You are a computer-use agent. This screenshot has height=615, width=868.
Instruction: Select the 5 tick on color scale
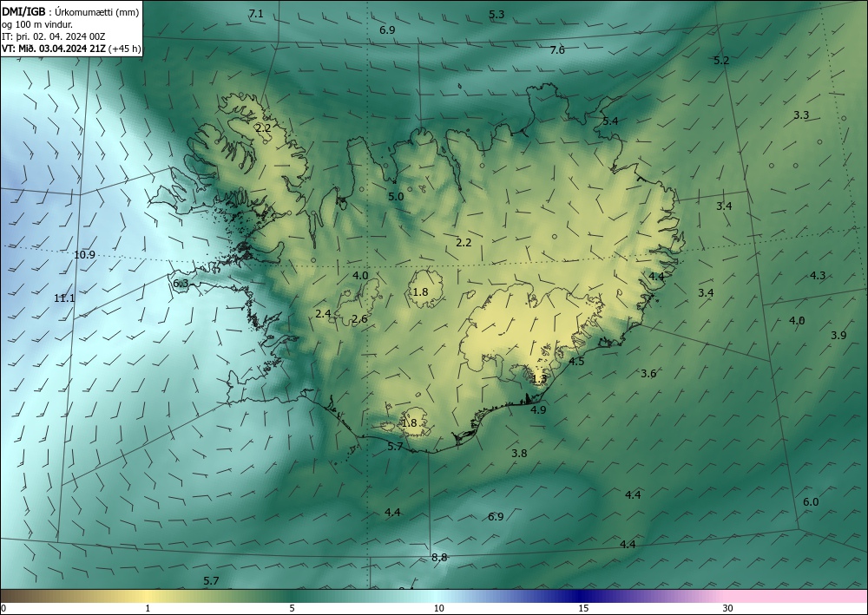(x=292, y=608)
